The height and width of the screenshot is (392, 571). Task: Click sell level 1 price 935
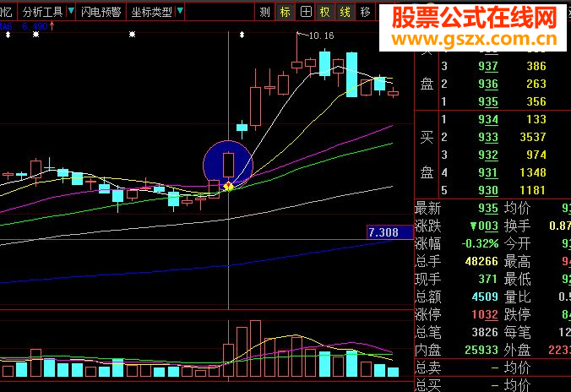click(488, 101)
